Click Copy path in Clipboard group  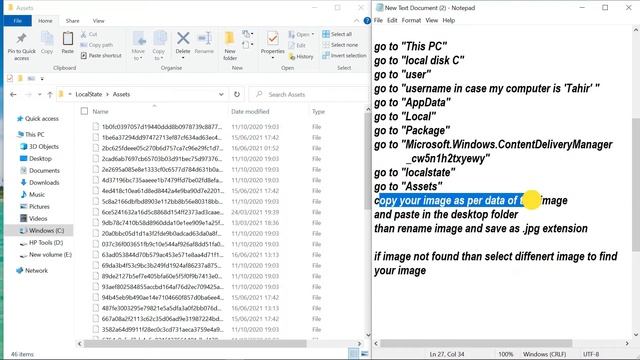pos(97,45)
